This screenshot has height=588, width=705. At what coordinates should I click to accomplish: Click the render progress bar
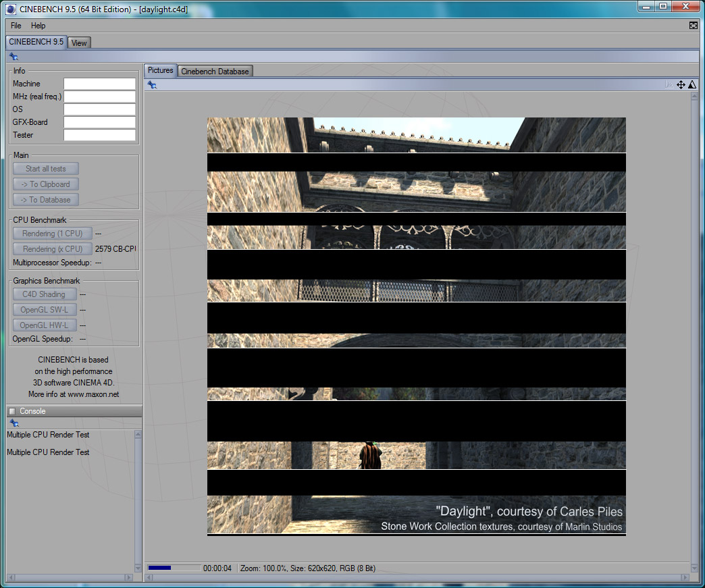[x=174, y=568]
